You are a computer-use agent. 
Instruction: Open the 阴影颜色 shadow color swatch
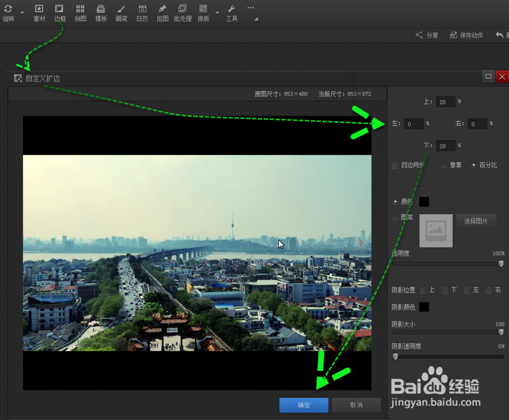click(x=424, y=307)
